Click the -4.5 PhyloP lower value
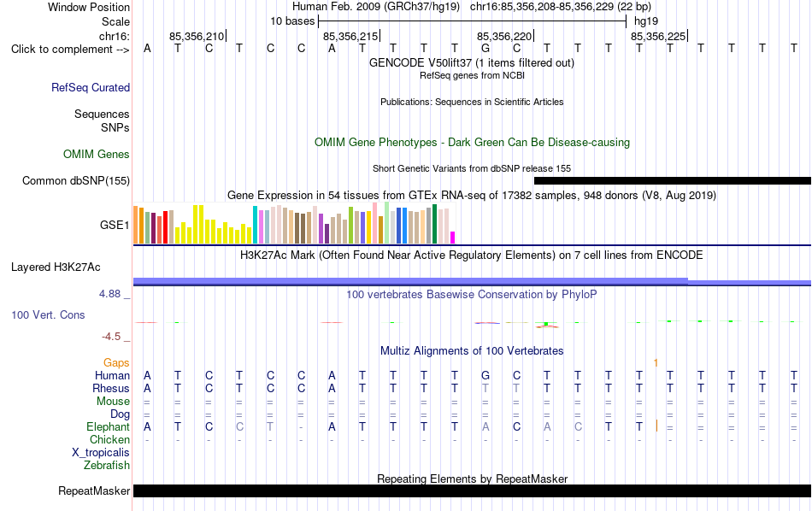812x511 pixels. 111,337
